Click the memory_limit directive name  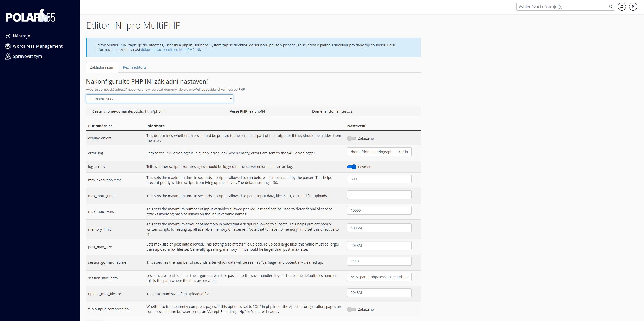click(x=99, y=229)
